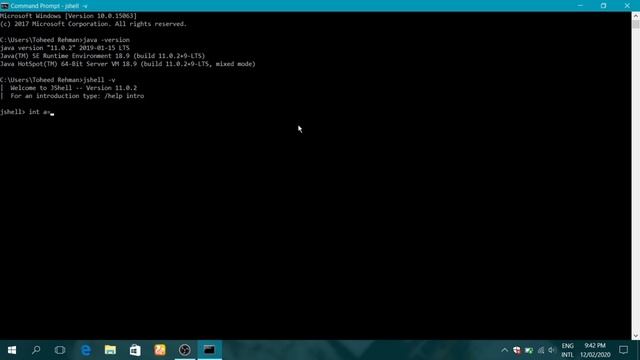Click '(c) 2017 Microsoft Corporation' line

click(93, 24)
